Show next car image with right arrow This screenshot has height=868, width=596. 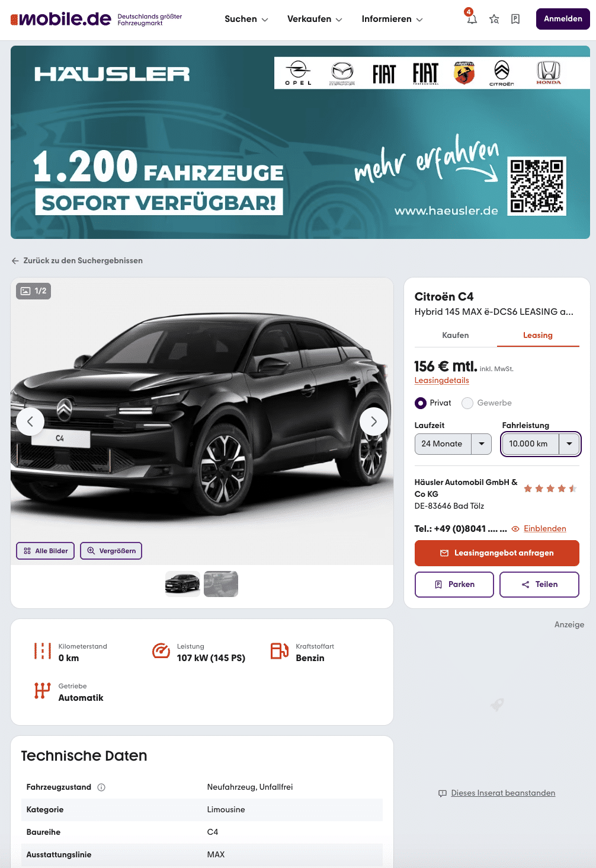pos(374,422)
